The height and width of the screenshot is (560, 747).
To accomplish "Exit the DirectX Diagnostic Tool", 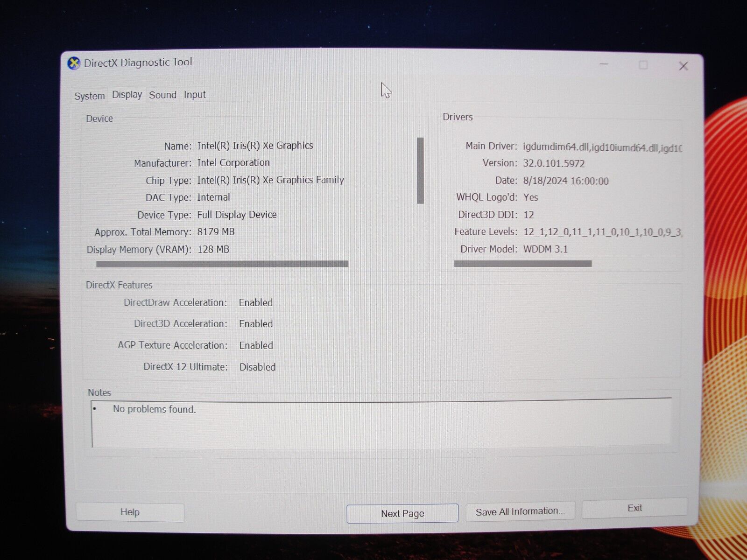I will (x=634, y=508).
